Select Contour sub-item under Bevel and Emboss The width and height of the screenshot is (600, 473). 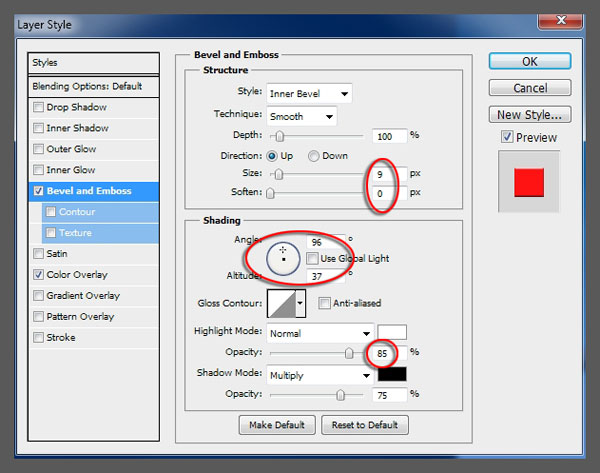[x=76, y=212]
